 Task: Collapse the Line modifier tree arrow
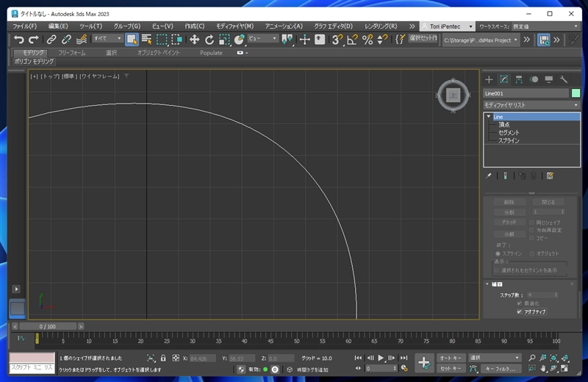[x=489, y=117]
